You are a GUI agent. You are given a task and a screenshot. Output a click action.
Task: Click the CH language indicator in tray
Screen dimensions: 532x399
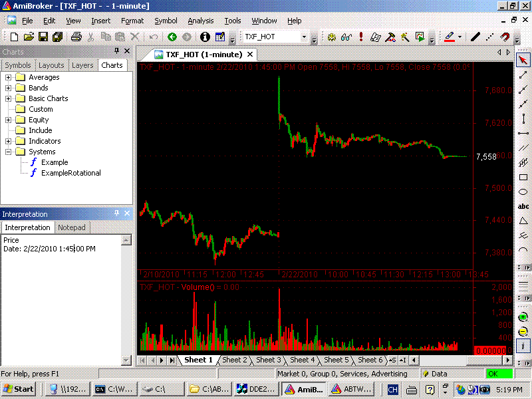[392, 390]
